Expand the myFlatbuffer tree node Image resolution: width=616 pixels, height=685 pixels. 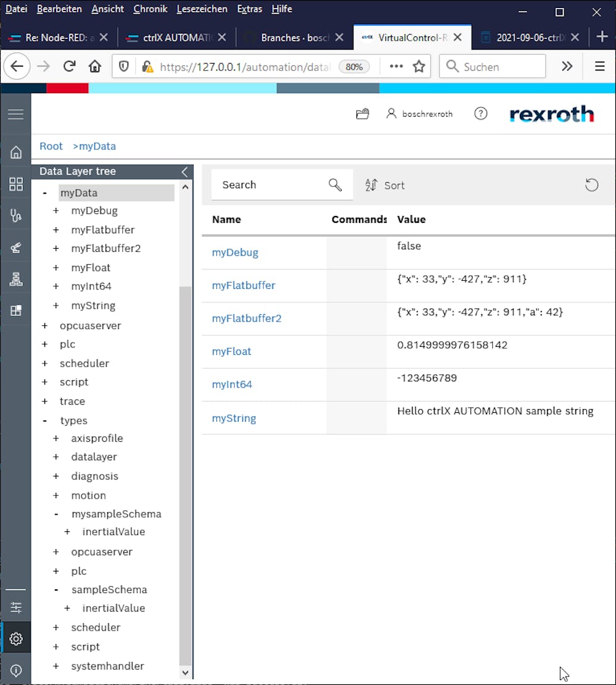tap(56, 230)
